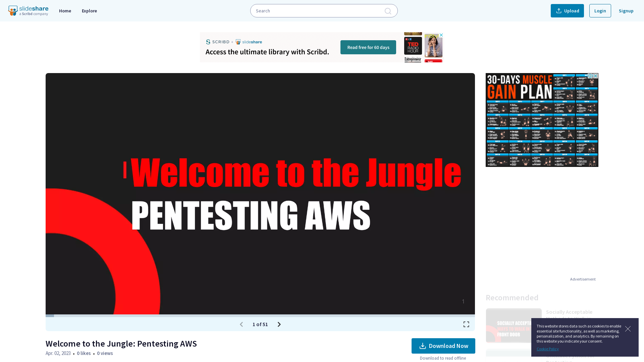Click the fullscreen expand icon

466,324
